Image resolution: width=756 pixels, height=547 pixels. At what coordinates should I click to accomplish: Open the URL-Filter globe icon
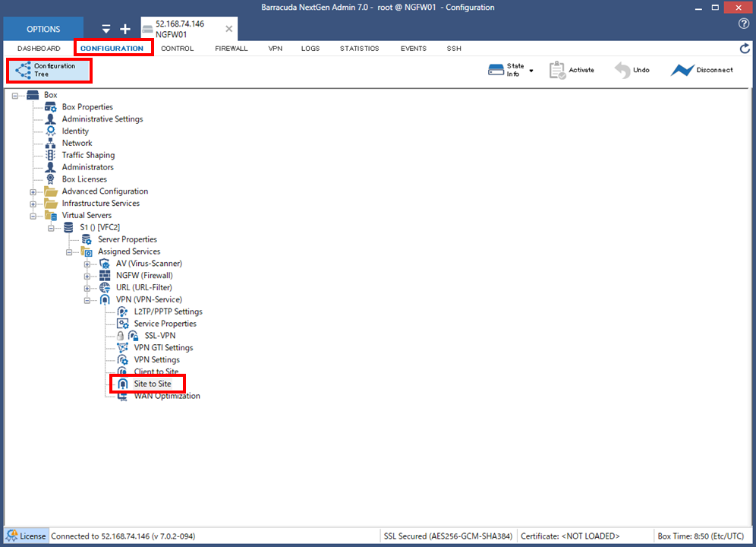coord(105,287)
